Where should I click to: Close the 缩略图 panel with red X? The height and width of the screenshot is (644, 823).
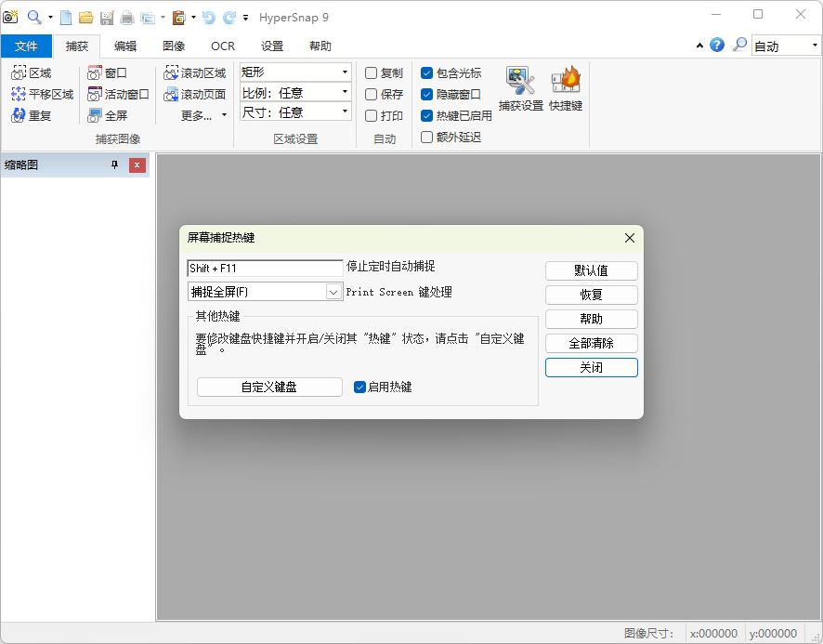137,164
